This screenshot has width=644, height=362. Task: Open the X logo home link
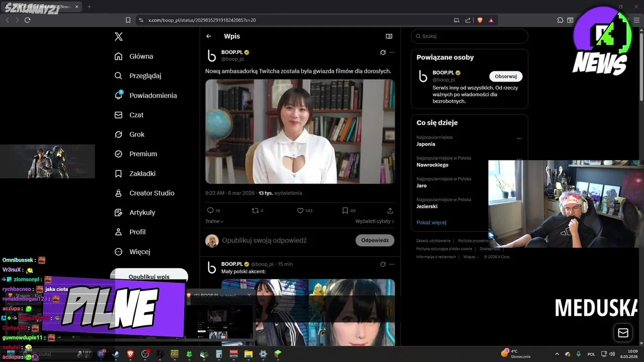tap(119, 36)
